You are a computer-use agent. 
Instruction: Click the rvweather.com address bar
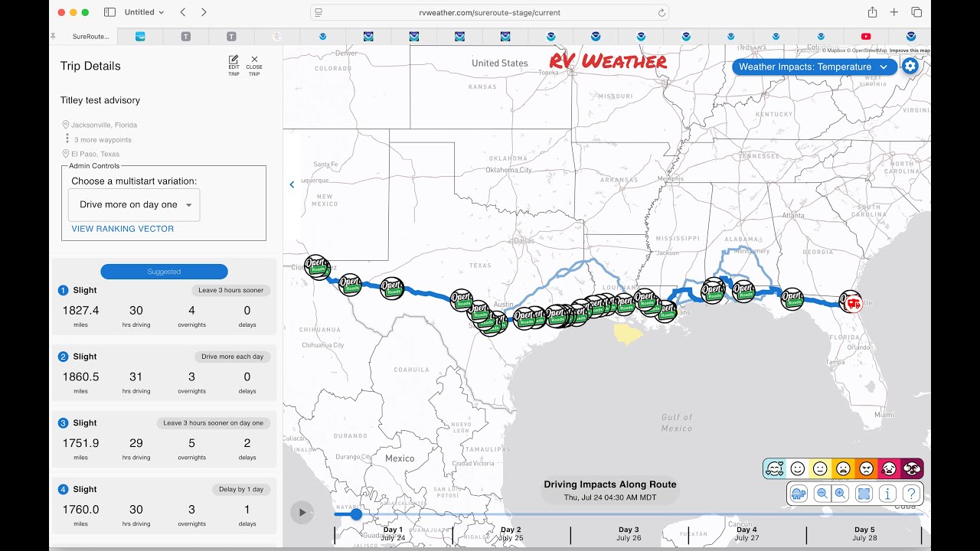tap(489, 12)
